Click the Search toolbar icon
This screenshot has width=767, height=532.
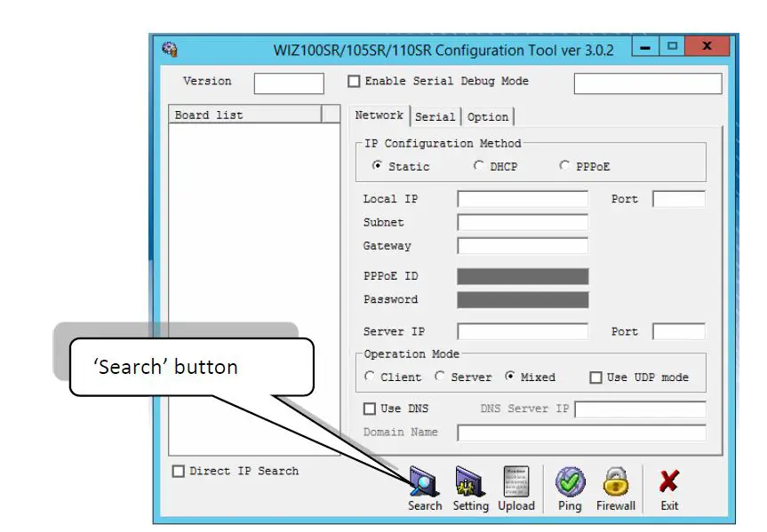[x=424, y=488]
